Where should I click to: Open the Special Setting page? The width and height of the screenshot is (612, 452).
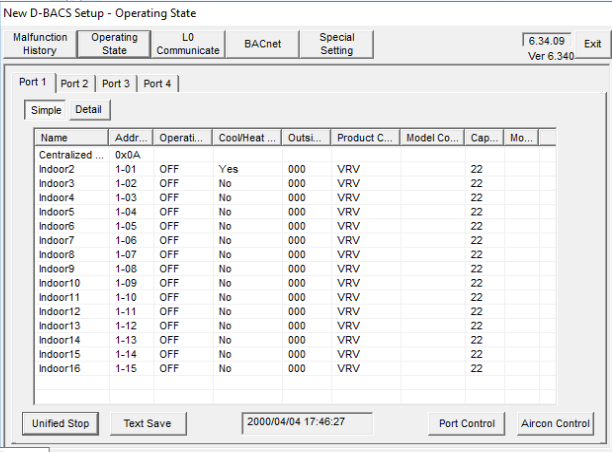point(337,44)
